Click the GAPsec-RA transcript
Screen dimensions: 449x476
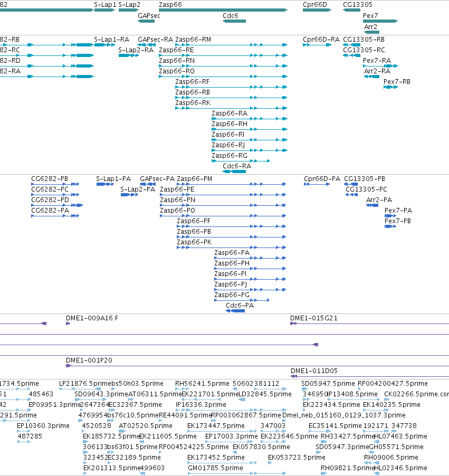tap(147, 45)
